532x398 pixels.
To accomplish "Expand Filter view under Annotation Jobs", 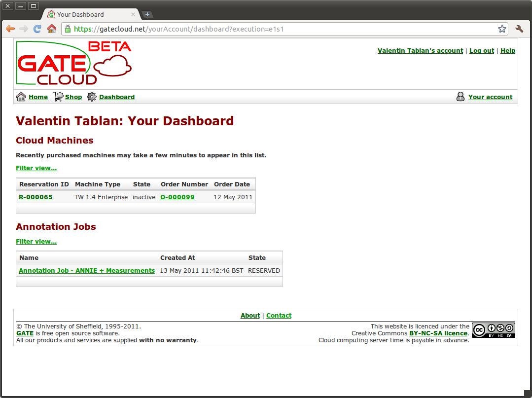I will tap(36, 242).
